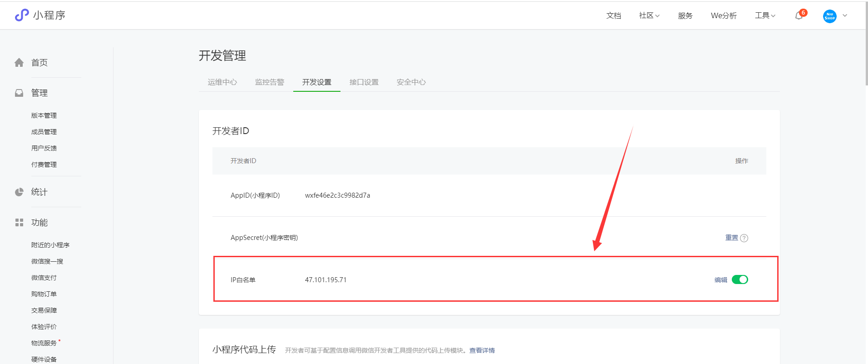Click 重置 to reset the AppSecret
This screenshot has height=364, width=868.
coord(731,238)
